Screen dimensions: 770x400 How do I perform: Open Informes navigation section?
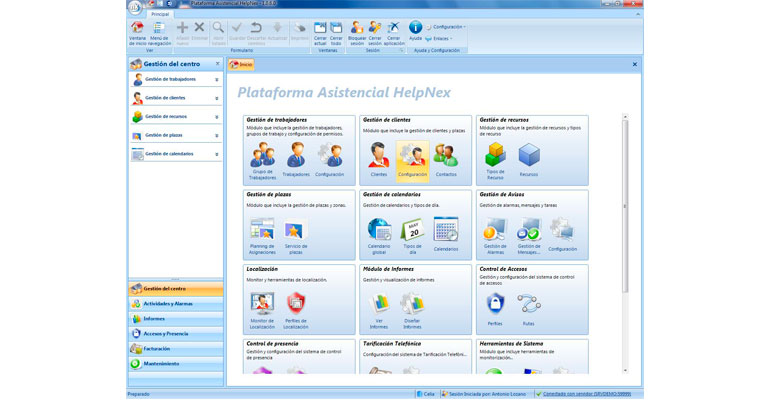(176, 319)
